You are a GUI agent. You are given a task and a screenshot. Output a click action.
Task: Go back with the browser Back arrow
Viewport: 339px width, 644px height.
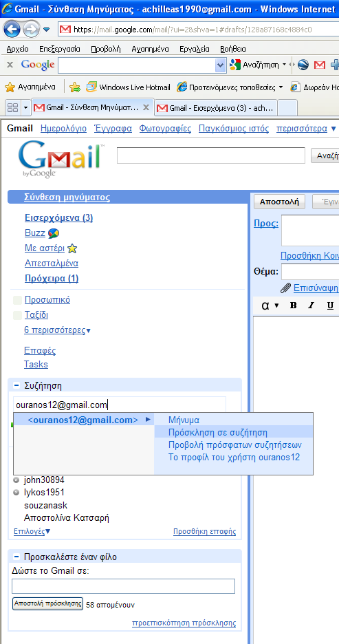[12, 29]
